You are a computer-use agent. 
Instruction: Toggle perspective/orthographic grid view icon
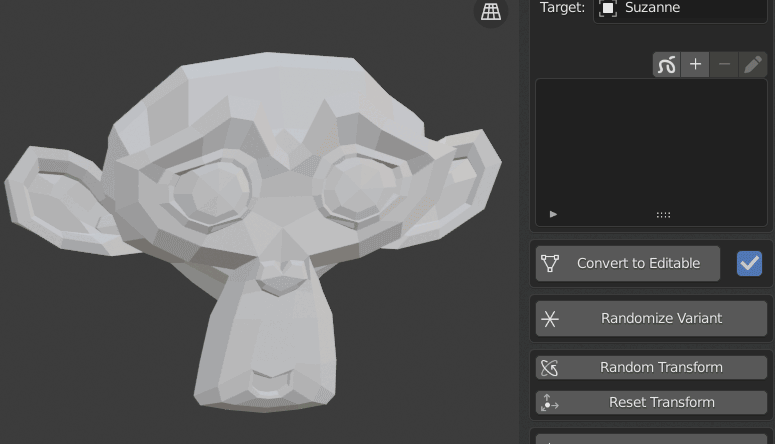491,11
